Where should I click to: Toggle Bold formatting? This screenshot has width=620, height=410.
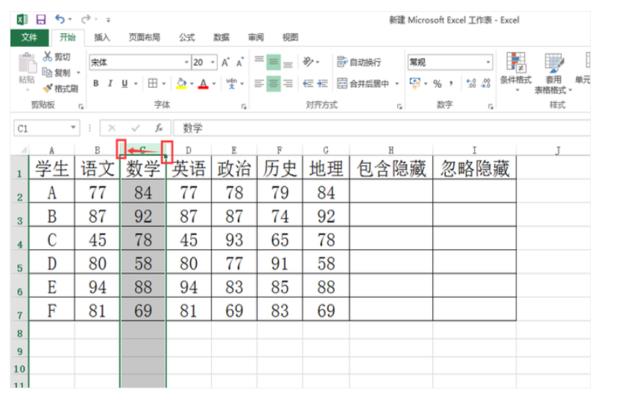[96, 84]
